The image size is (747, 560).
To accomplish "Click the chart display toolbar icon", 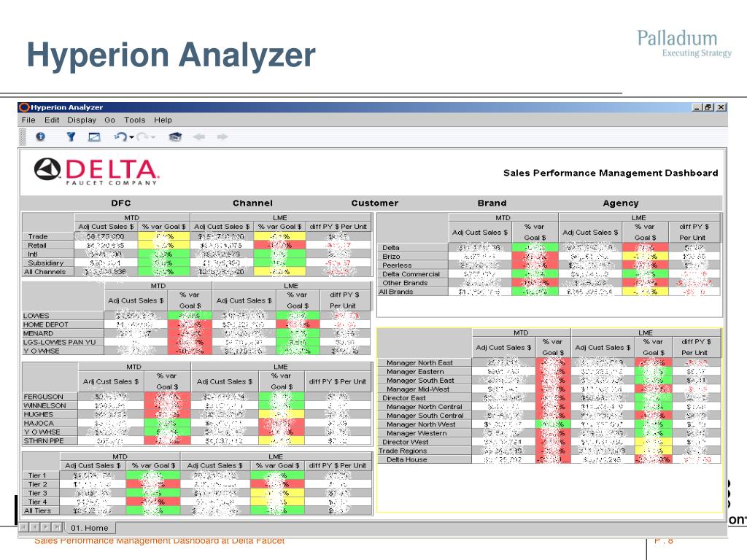I will [x=94, y=137].
